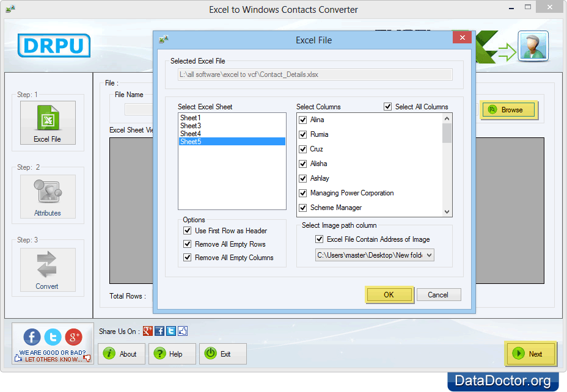Open the Attributes step icon

[48, 196]
